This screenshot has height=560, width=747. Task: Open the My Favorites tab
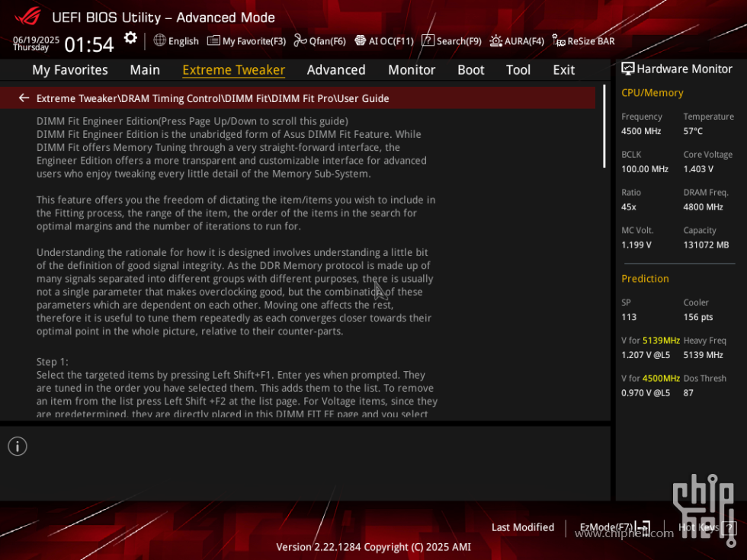click(x=70, y=70)
